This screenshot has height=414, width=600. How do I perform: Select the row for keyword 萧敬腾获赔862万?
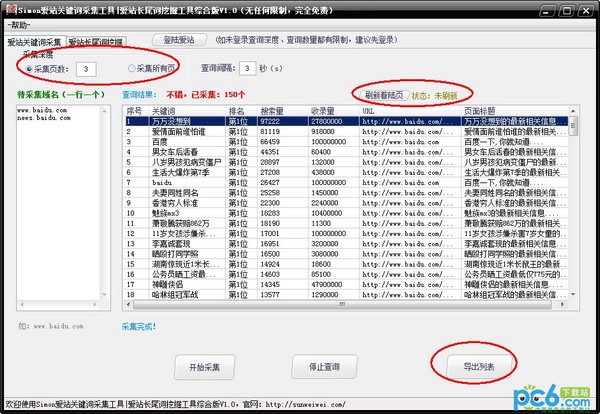click(347, 223)
